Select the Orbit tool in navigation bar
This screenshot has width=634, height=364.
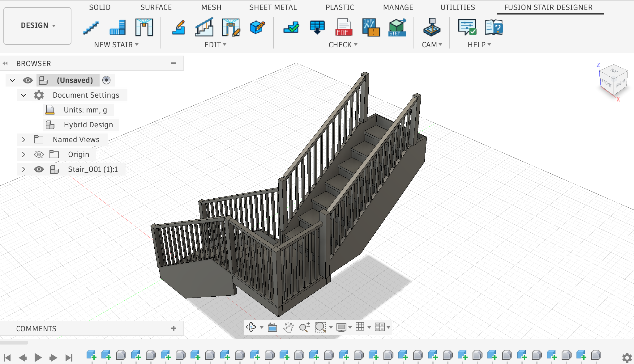251,327
